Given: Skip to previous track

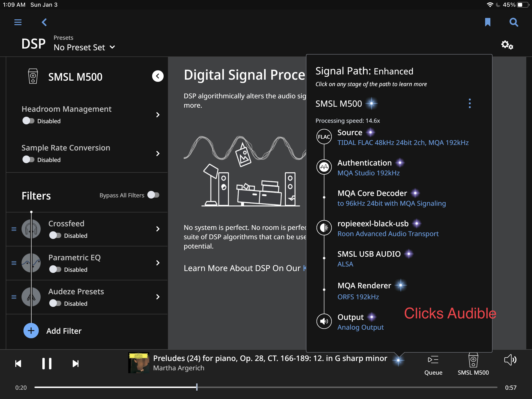Looking at the screenshot, I should point(18,363).
